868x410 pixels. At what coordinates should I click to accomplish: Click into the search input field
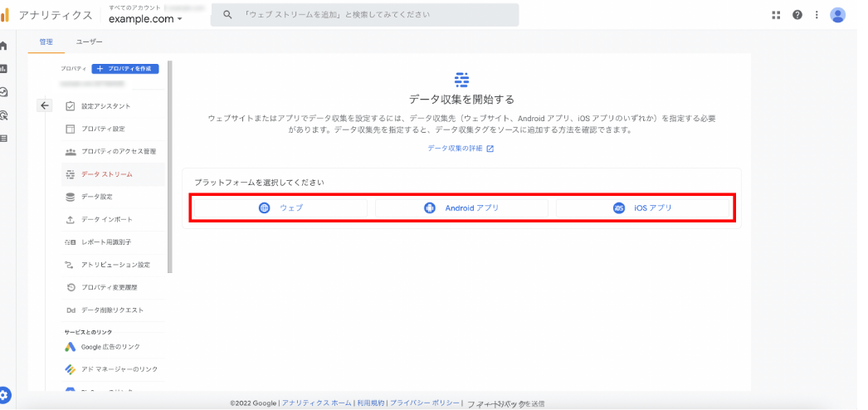coord(365,15)
